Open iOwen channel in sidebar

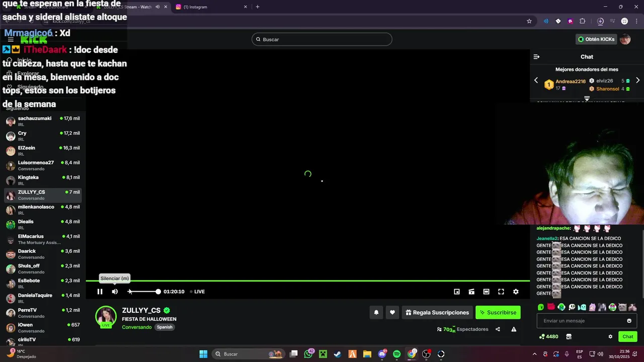tap(43, 328)
